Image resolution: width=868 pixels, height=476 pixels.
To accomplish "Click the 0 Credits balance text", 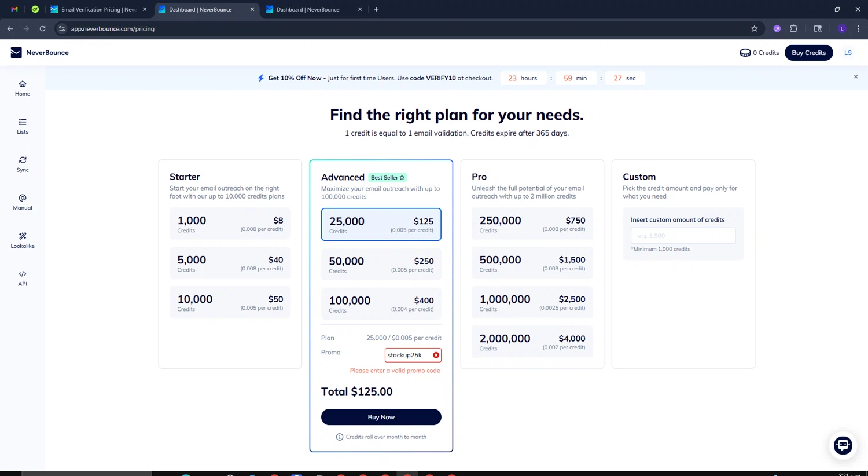I will click(x=766, y=53).
